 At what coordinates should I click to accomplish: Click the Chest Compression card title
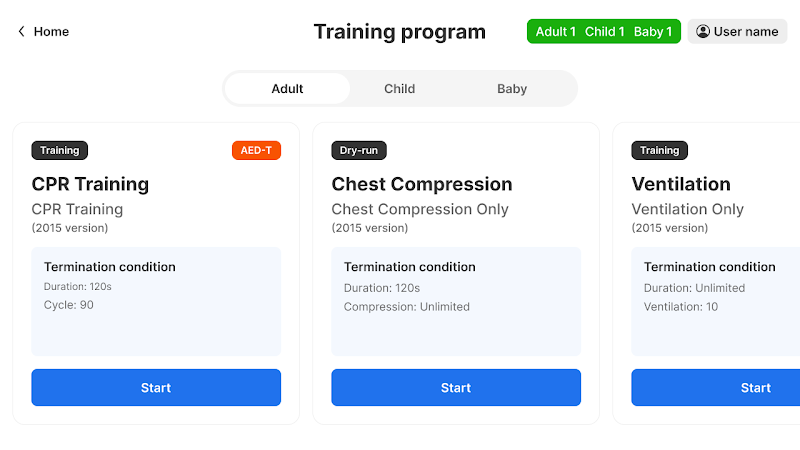point(422,184)
